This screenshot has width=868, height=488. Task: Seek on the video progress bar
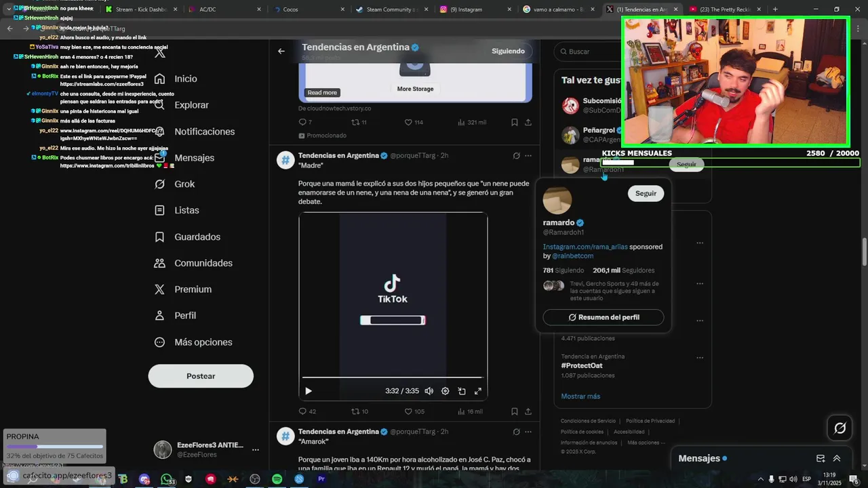coord(392,378)
